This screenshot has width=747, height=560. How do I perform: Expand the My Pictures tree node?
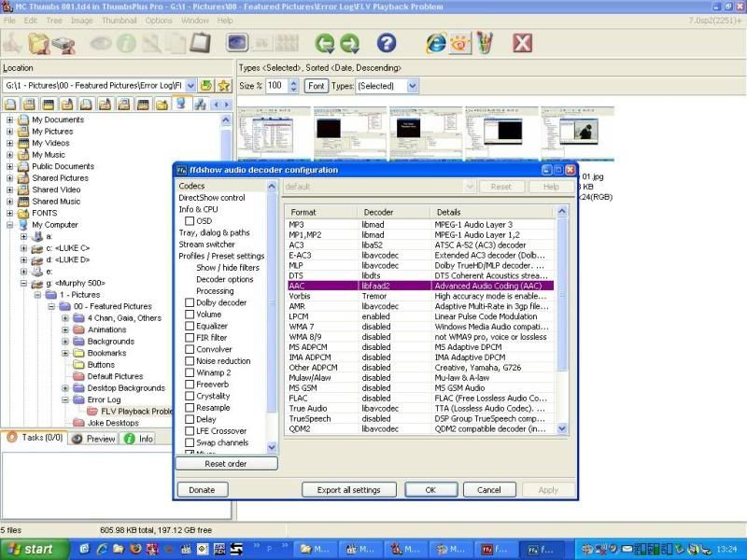tap(10, 132)
